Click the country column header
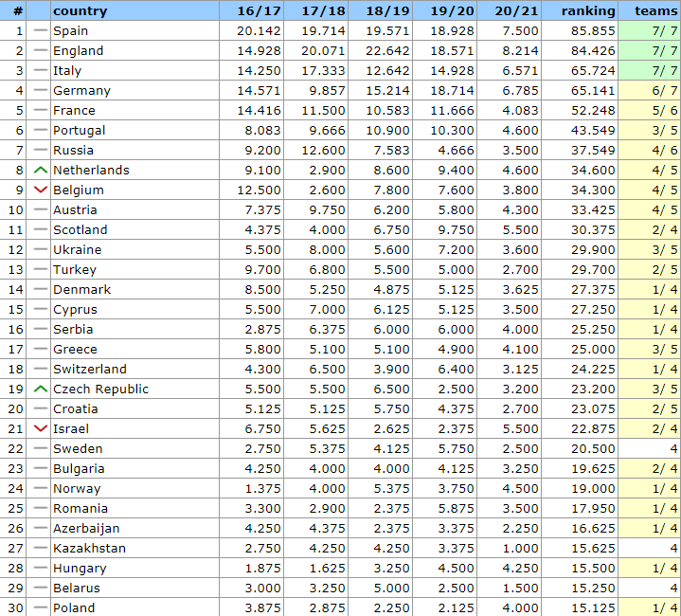Image resolution: width=681 pixels, height=616 pixels. tap(81, 11)
